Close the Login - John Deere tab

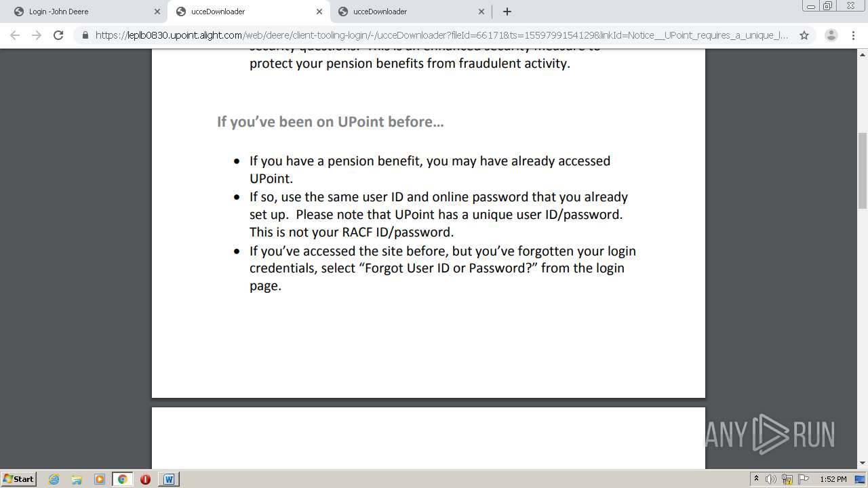pyautogui.click(x=157, y=12)
